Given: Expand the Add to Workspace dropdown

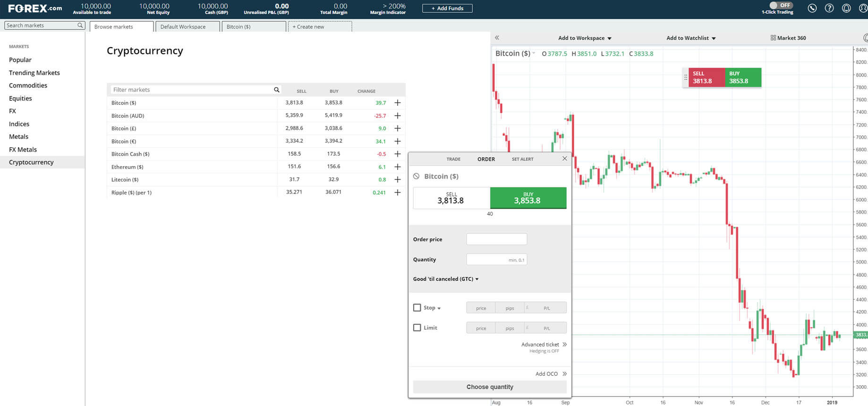Looking at the screenshot, I should pyautogui.click(x=585, y=38).
